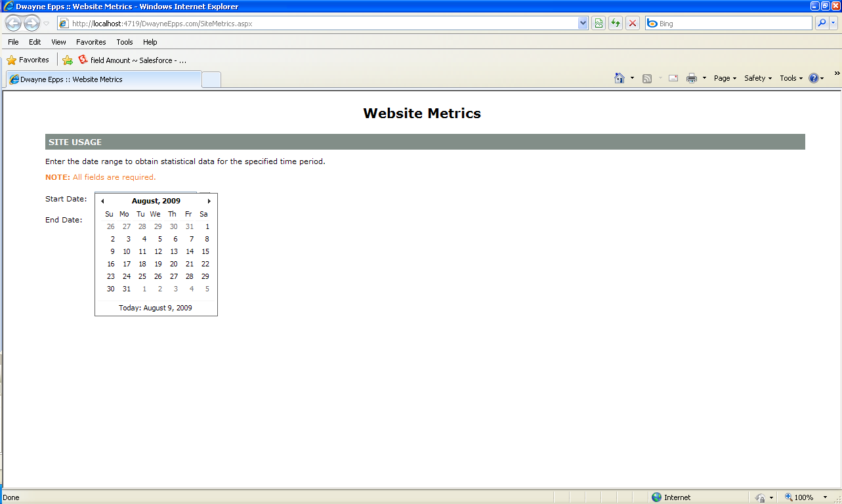Open the Tools menu in menu bar

click(x=125, y=42)
